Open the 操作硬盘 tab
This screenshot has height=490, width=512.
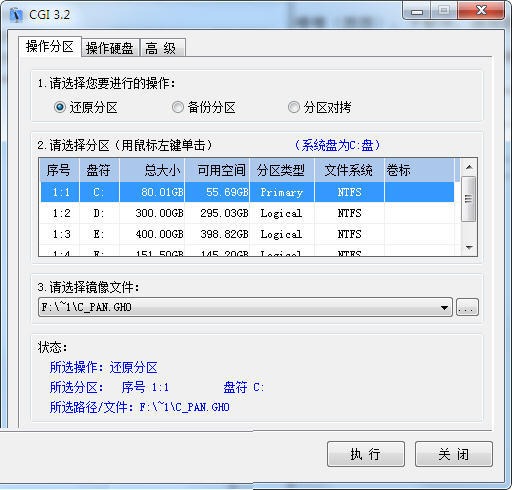(x=110, y=48)
